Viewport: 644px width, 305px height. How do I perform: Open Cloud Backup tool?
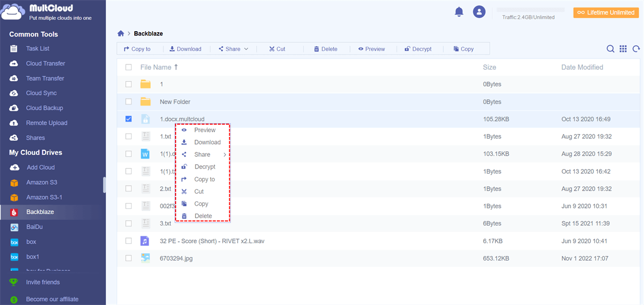(x=45, y=108)
